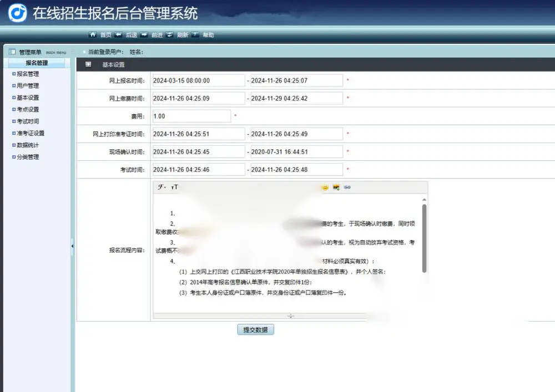
Task: Click the 管理菜单 panel icon
Action: pos(12,52)
